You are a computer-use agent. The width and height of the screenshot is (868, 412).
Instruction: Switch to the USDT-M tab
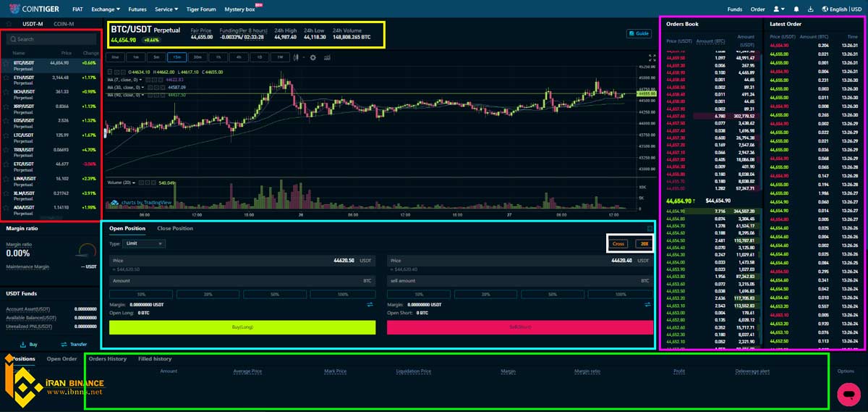click(33, 24)
